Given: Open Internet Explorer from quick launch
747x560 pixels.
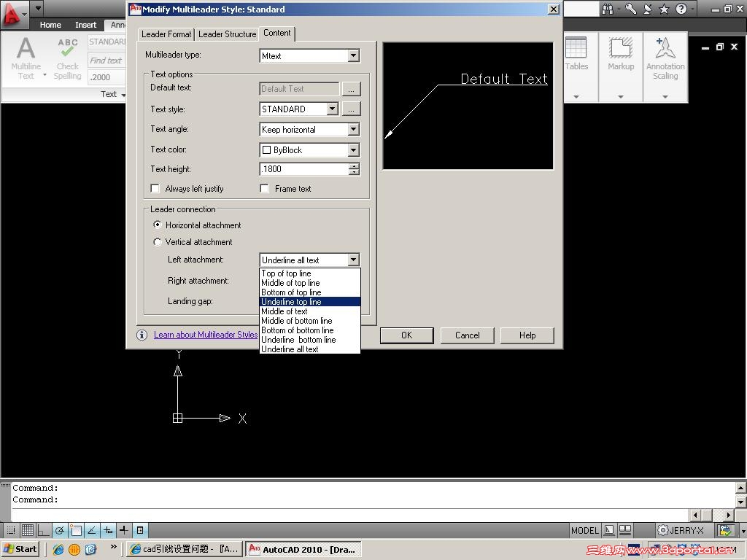Looking at the screenshot, I should pos(58,549).
